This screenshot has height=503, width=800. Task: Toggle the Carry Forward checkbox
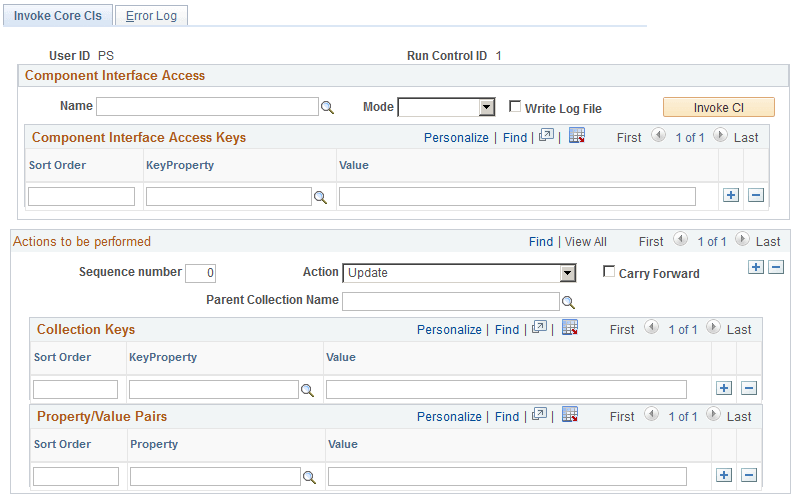(x=609, y=272)
